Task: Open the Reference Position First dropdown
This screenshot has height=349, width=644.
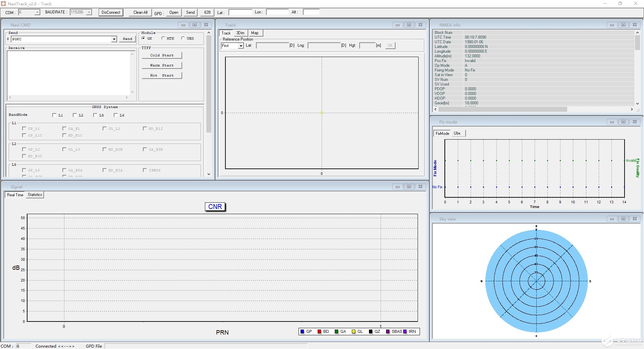Action: pos(241,46)
